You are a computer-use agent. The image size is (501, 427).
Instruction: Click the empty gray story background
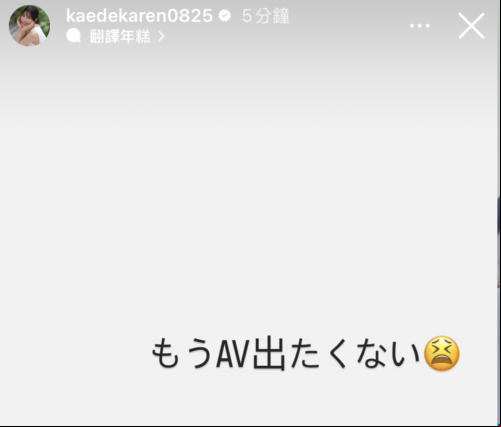pyautogui.click(x=248, y=200)
